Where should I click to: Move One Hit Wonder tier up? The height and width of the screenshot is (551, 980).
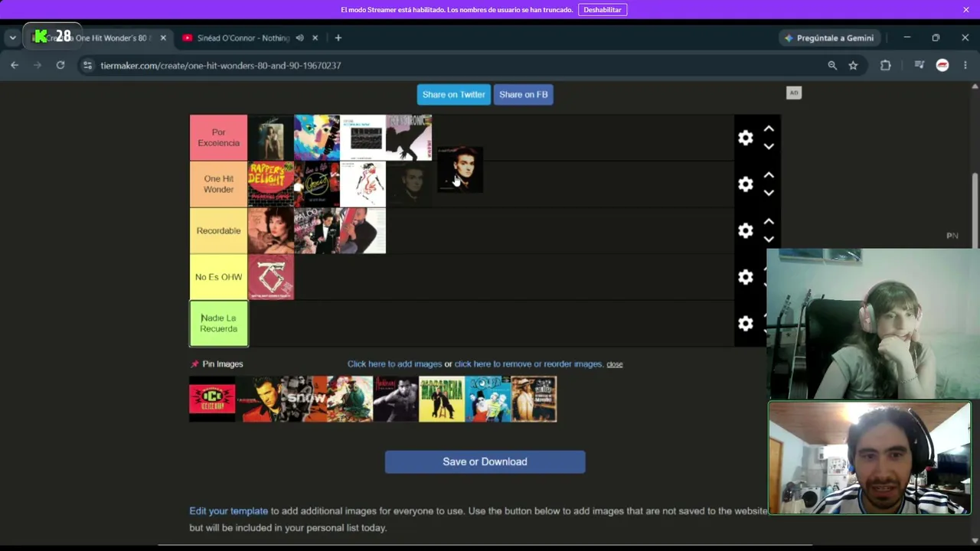point(769,176)
